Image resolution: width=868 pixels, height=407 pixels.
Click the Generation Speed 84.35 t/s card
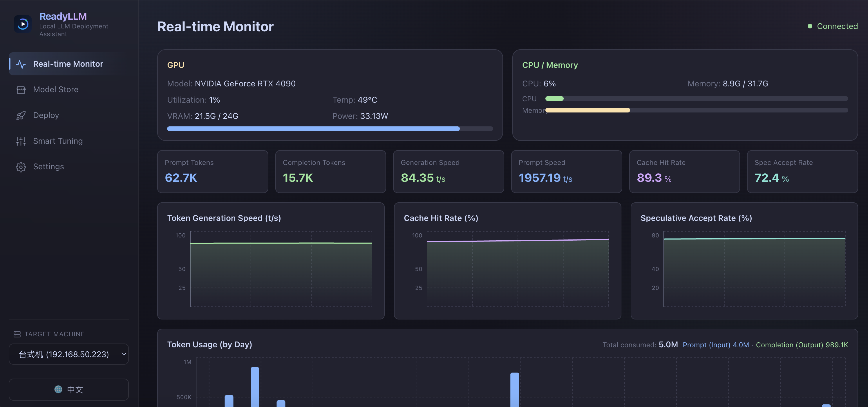(x=449, y=172)
